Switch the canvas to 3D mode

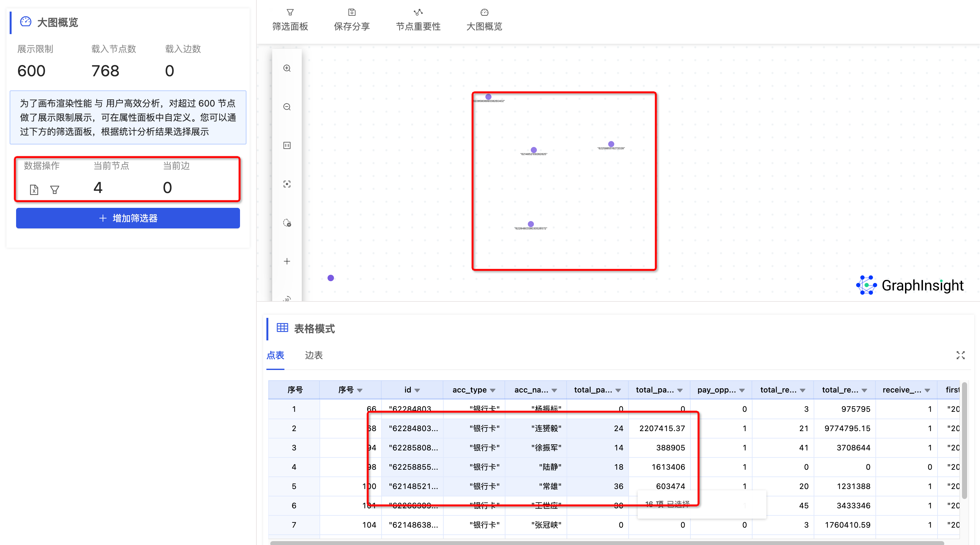(287, 299)
